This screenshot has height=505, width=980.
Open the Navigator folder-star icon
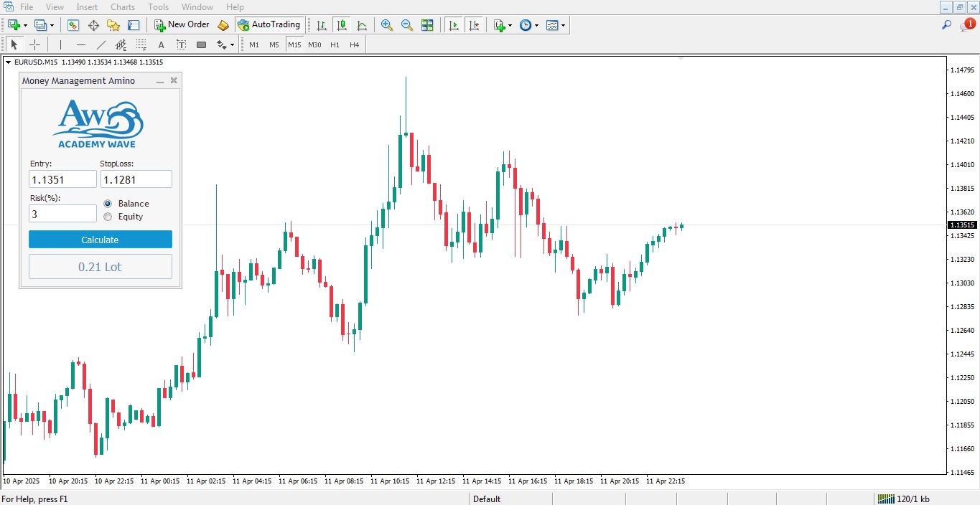[113, 25]
